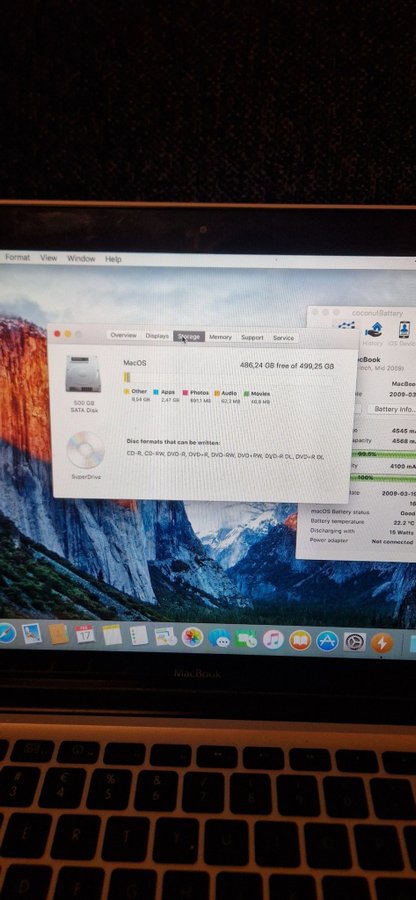Open Contacts in the dock
The width and height of the screenshot is (416, 900).
(59, 634)
